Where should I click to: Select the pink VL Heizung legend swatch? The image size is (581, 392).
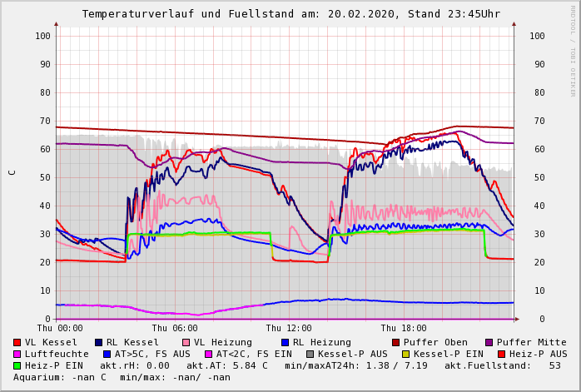pyautogui.click(x=186, y=342)
